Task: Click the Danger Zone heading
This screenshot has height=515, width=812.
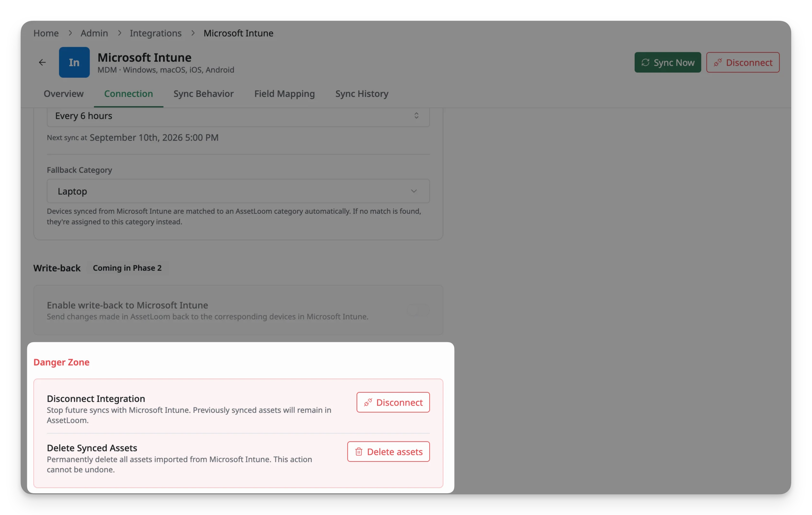Action: click(x=62, y=362)
